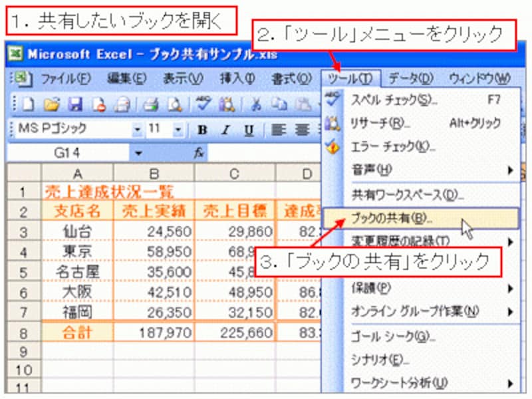Select column A header

[77, 174]
